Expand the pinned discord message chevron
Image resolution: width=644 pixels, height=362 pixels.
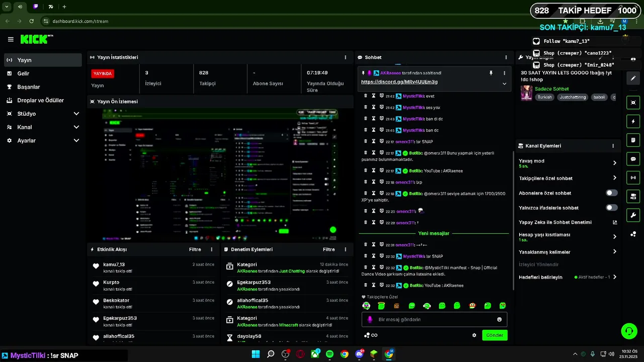(504, 84)
